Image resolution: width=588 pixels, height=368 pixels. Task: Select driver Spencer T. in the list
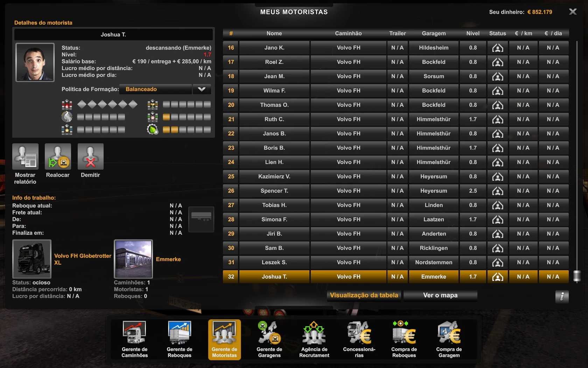click(274, 191)
